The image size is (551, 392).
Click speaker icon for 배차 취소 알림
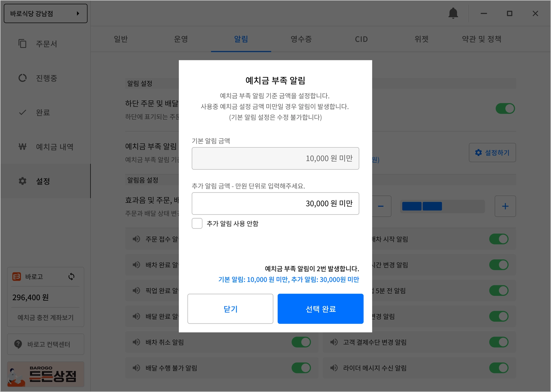pos(136,342)
